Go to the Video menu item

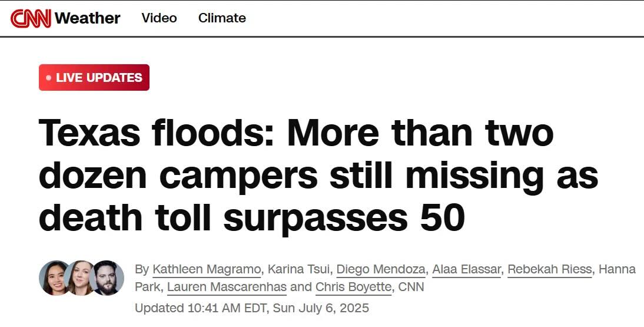pyautogui.click(x=159, y=18)
